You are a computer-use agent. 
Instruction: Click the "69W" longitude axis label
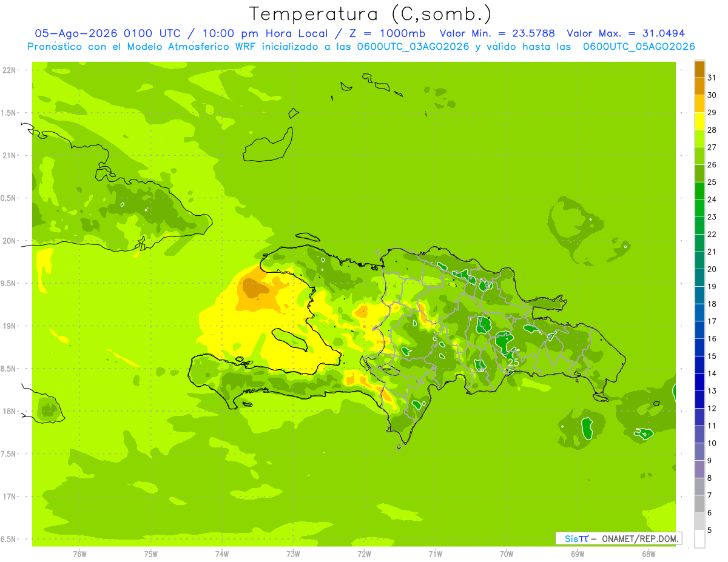pyautogui.click(x=578, y=554)
